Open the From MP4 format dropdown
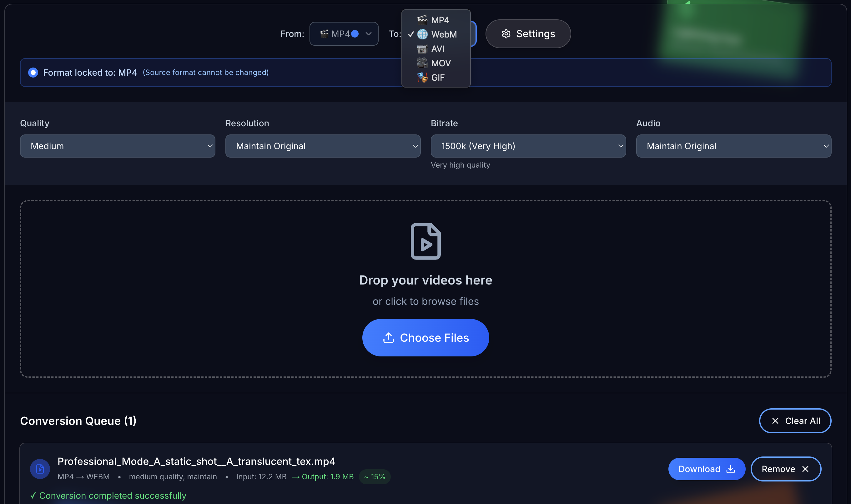The image size is (851, 504). tap(344, 34)
